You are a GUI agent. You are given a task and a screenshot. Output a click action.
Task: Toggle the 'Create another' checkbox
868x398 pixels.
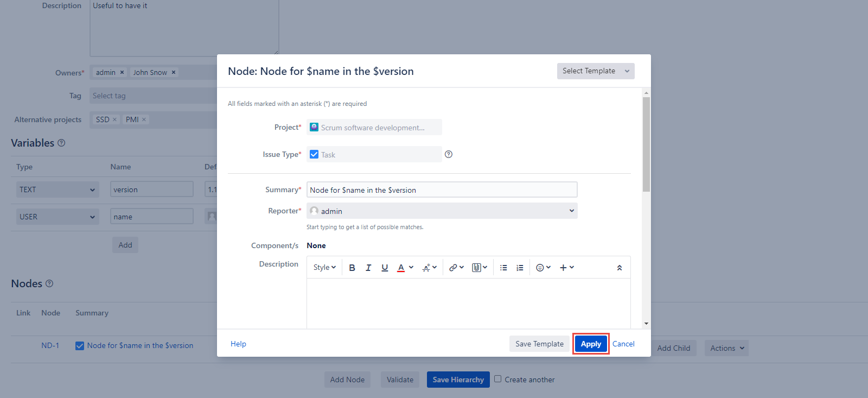[x=497, y=379]
